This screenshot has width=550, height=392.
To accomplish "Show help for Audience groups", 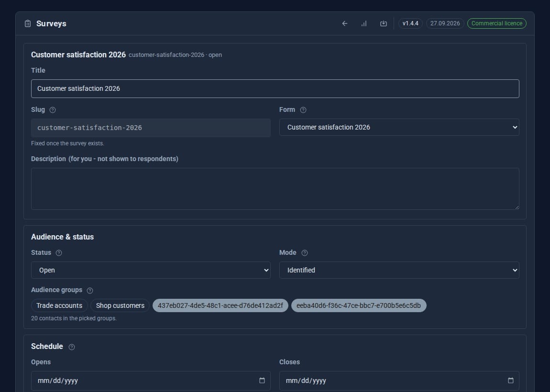I will point(90,290).
